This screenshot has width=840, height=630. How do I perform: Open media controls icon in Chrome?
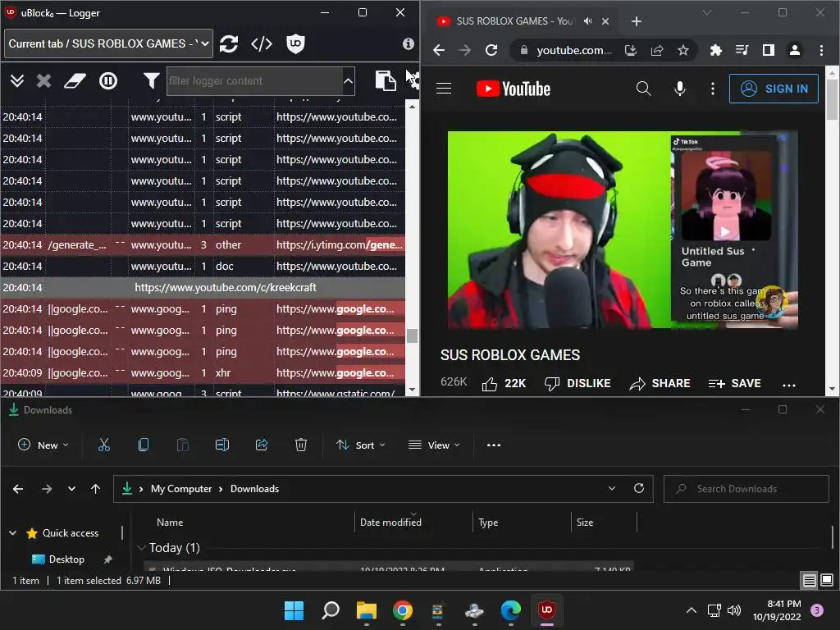point(742,50)
